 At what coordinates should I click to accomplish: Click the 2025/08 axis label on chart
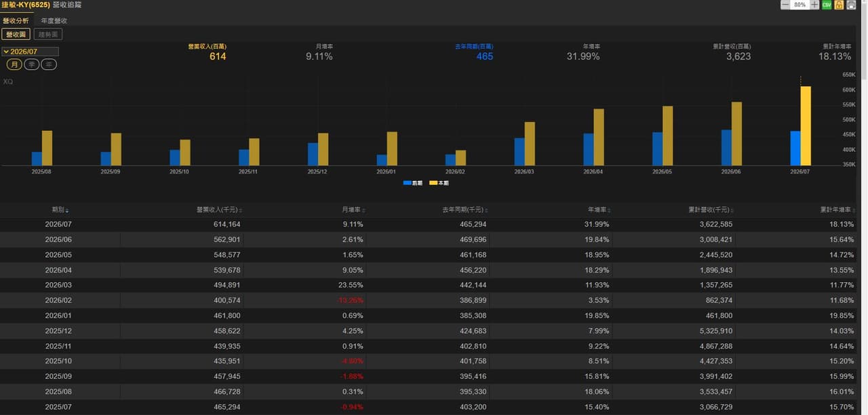tap(41, 172)
